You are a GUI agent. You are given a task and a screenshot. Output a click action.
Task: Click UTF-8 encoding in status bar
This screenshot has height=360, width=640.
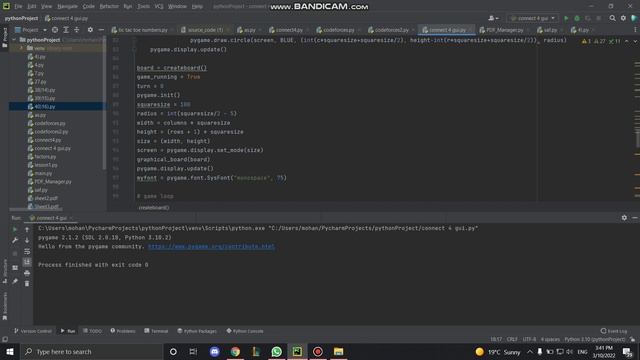529,340
